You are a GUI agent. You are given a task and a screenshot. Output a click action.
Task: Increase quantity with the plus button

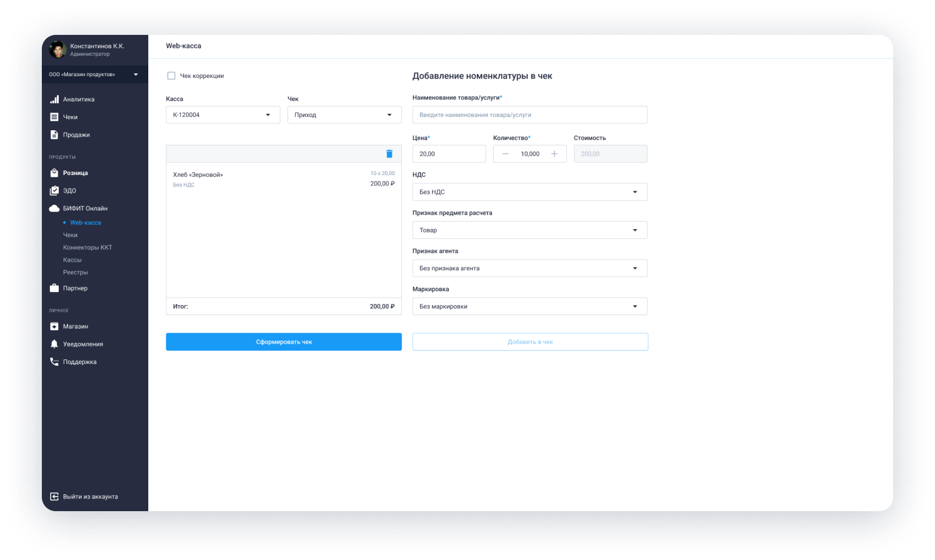(x=554, y=154)
